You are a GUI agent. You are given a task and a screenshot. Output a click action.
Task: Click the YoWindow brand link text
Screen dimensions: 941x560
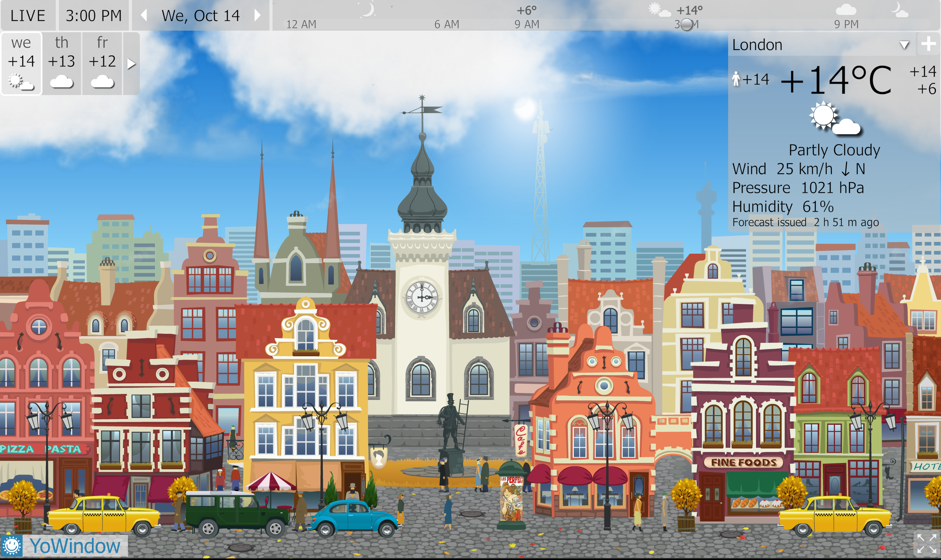click(75, 546)
